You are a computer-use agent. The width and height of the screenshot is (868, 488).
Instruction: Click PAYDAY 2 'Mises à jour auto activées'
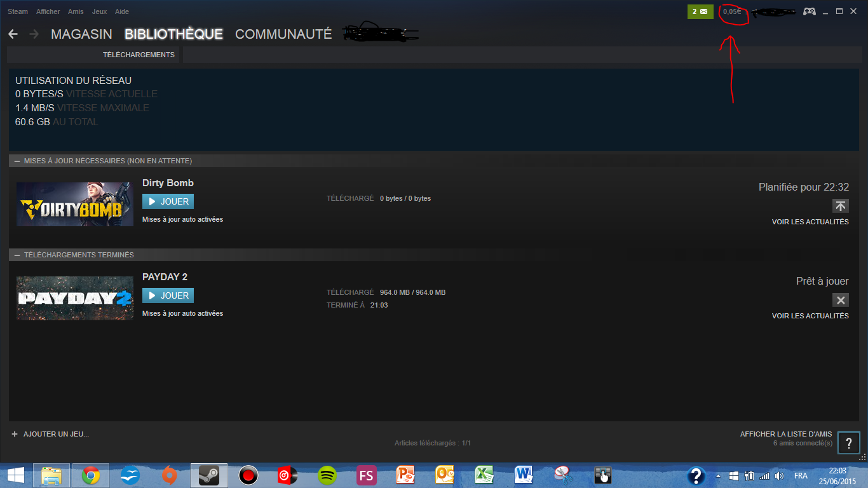click(182, 313)
